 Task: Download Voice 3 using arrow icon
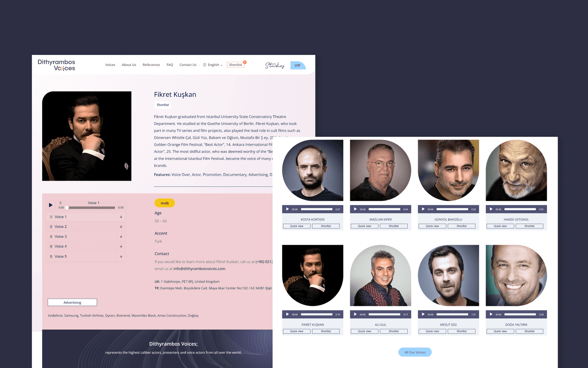[x=121, y=237]
